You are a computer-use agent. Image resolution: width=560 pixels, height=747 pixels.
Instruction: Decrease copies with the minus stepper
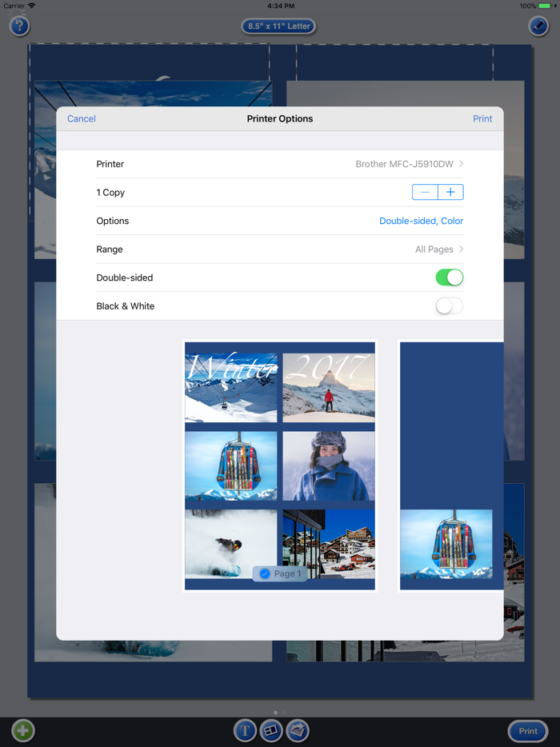point(425,192)
